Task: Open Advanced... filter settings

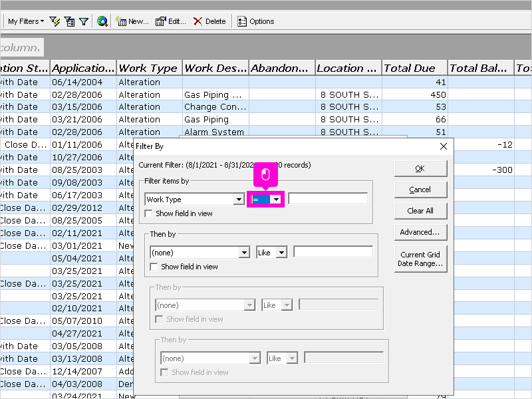Action: [420, 232]
